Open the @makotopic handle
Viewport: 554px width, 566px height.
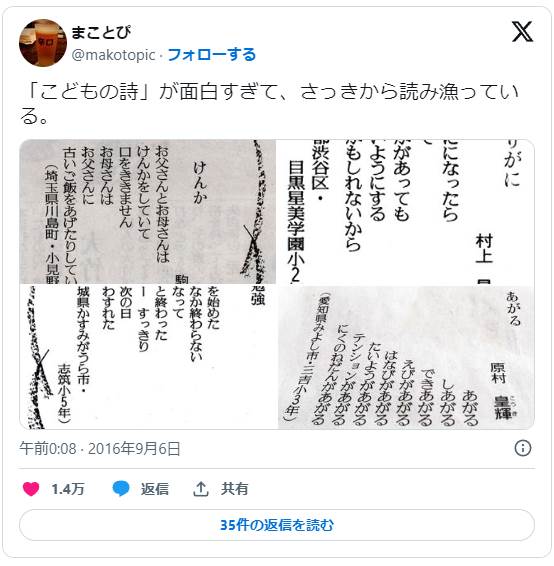click(113, 55)
